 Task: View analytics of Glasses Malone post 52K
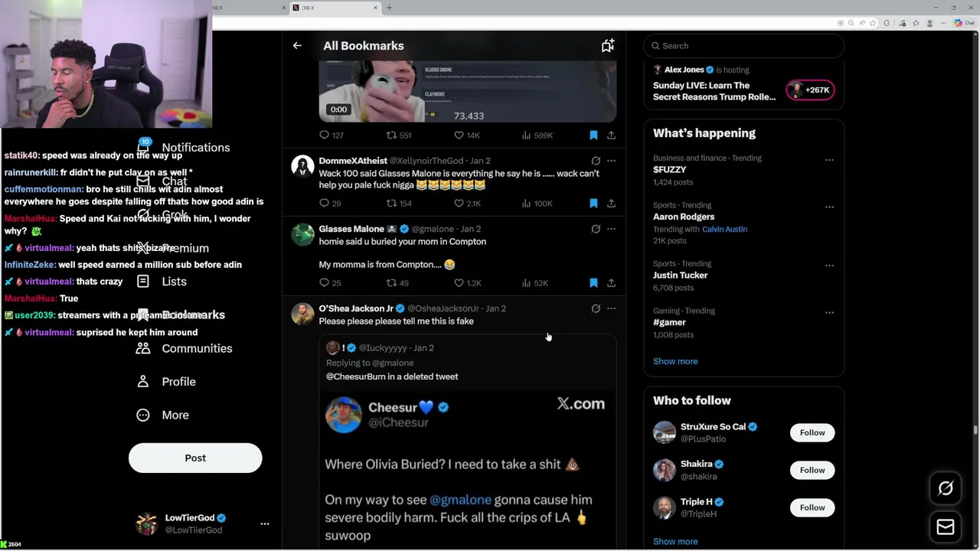click(x=534, y=283)
